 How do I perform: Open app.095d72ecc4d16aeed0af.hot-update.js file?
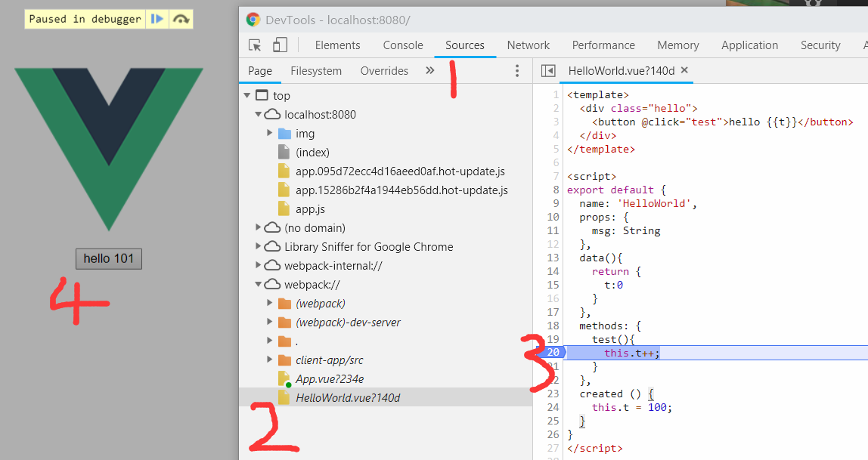click(x=400, y=171)
